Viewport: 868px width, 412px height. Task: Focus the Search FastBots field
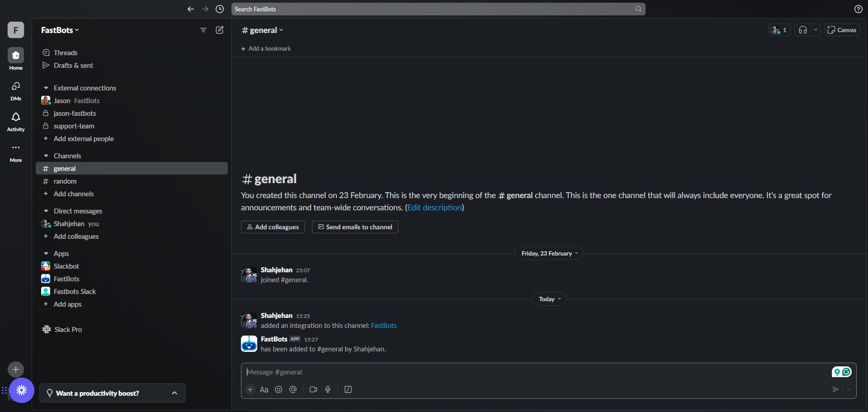tap(438, 9)
